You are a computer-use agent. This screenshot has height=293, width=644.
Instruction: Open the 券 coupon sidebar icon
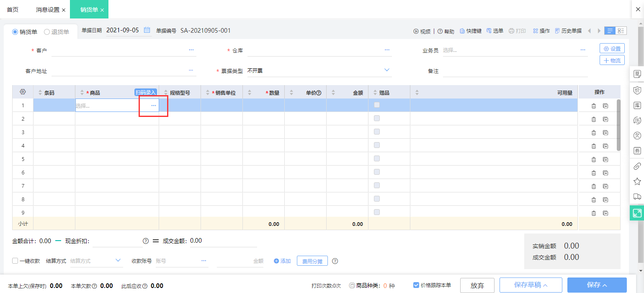(x=637, y=151)
